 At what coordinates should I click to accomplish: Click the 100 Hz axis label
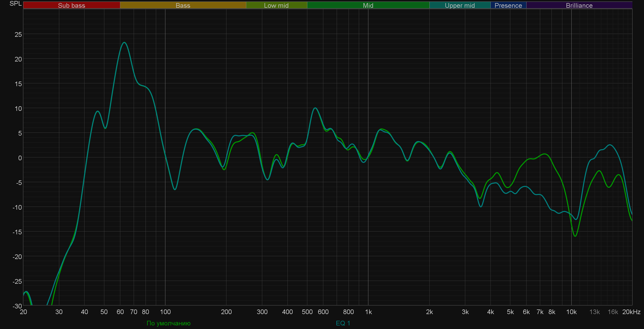coord(165,312)
